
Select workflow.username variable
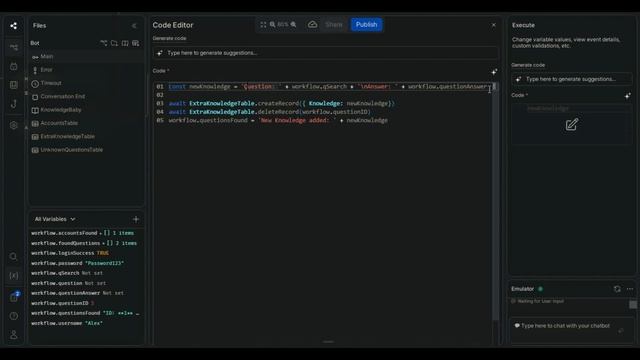tap(67, 323)
